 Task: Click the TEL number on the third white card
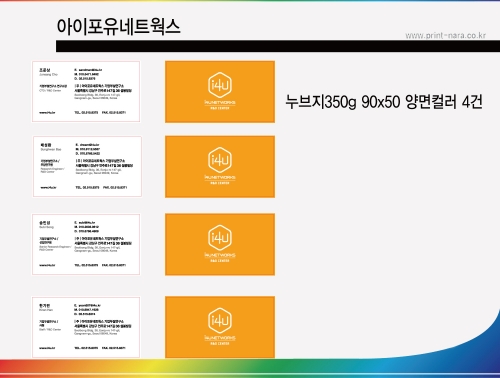[86, 265]
